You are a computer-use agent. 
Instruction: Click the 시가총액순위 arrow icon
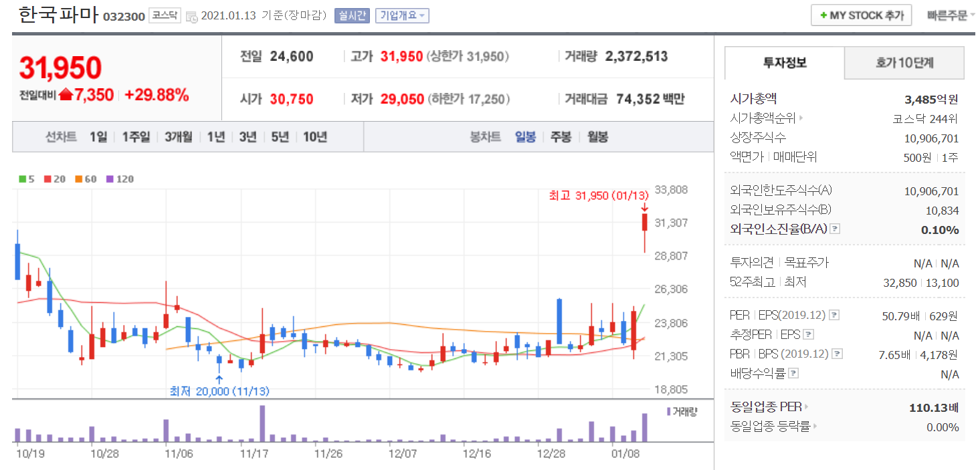[801, 118]
